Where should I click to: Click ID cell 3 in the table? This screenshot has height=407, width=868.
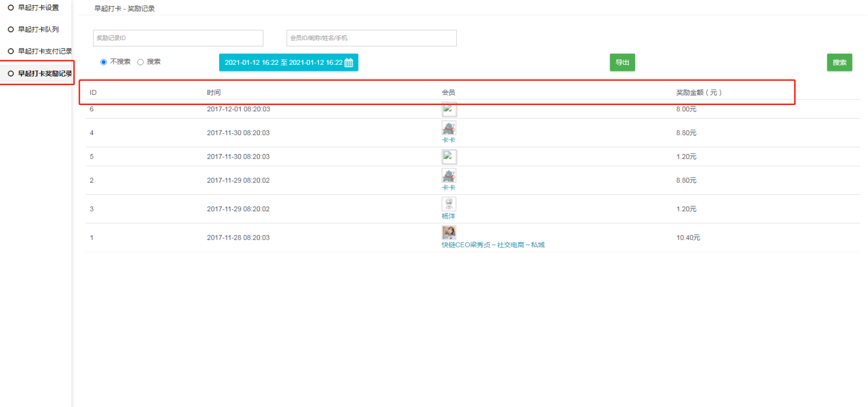(x=92, y=209)
